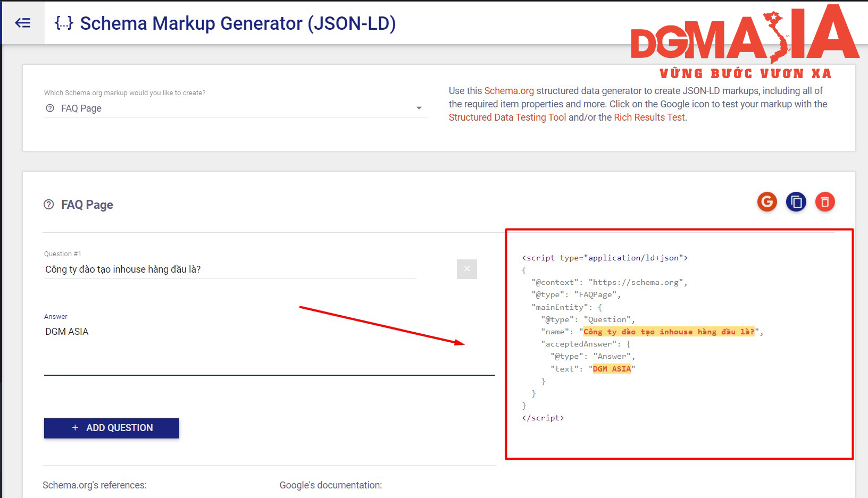Click the curly braces logo icon
Screen dimensions: 868x498
pos(64,23)
